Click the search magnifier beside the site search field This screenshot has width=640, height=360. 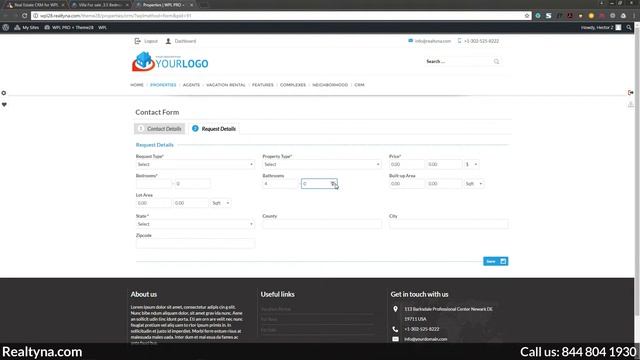tap(496, 61)
